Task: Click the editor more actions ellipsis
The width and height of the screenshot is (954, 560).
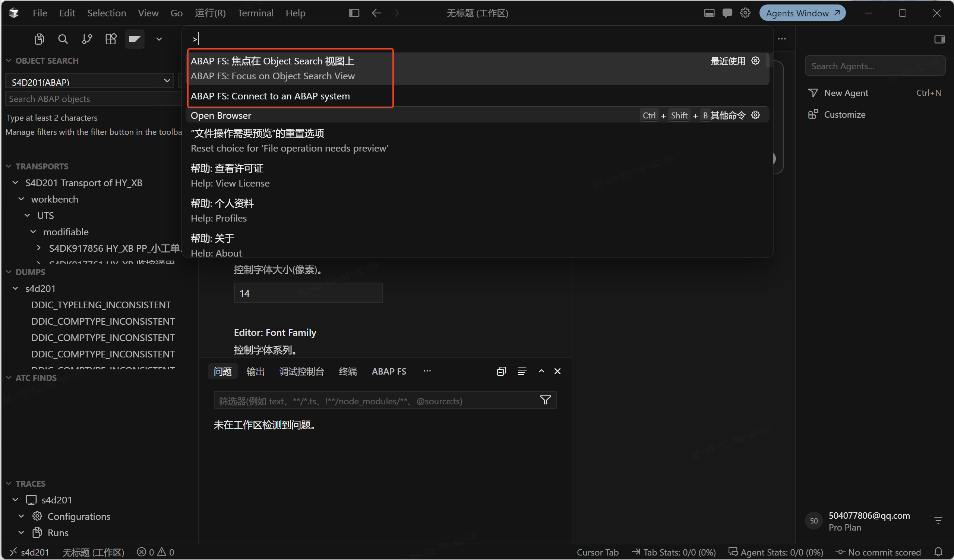Action: click(782, 39)
